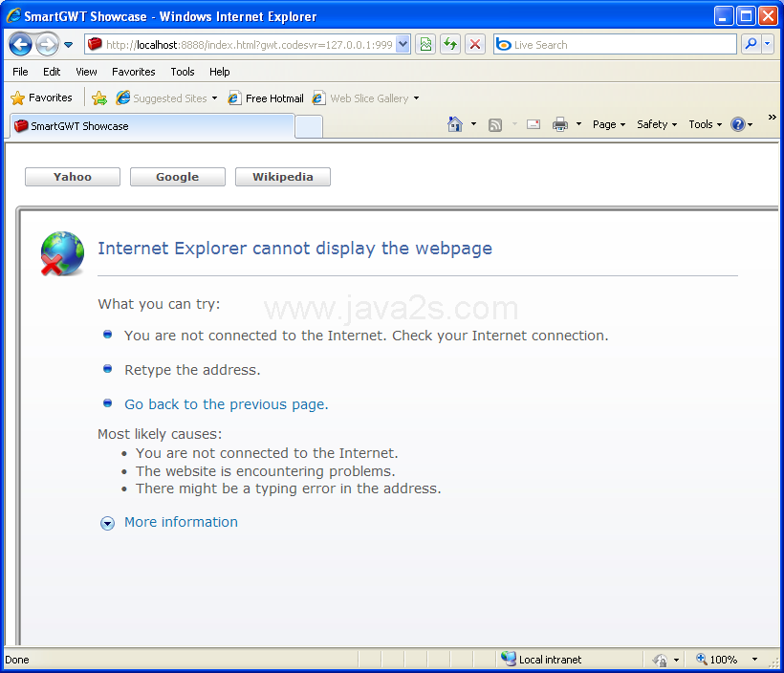Screen dimensions: 784x673
Task: Click the Forward arrow navigation button
Action: (48, 45)
